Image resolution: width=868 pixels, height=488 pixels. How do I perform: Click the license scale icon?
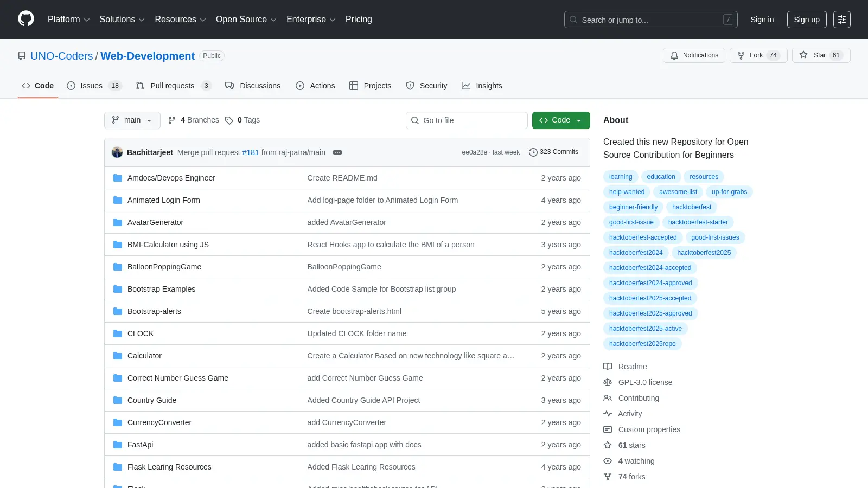coord(608,382)
